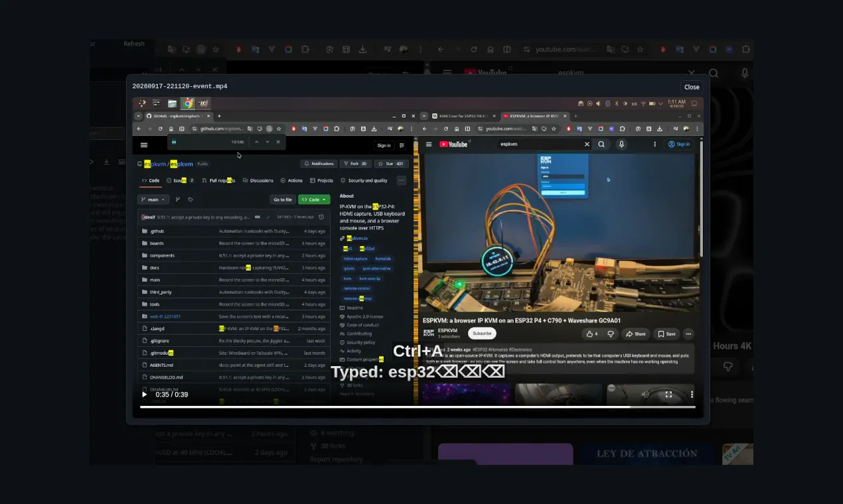Click the YouTube logo in recording
The image size is (843, 504).
pyautogui.click(x=453, y=144)
